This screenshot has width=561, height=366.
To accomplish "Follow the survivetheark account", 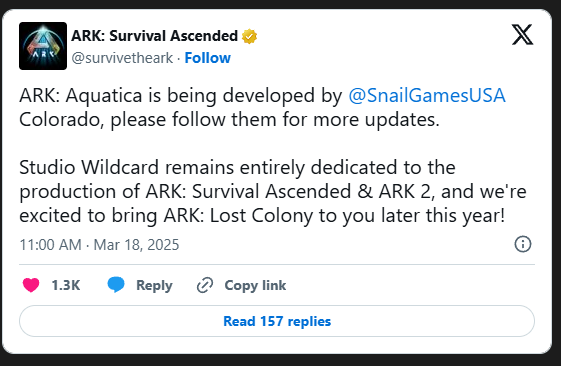I will [x=208, y=58].
